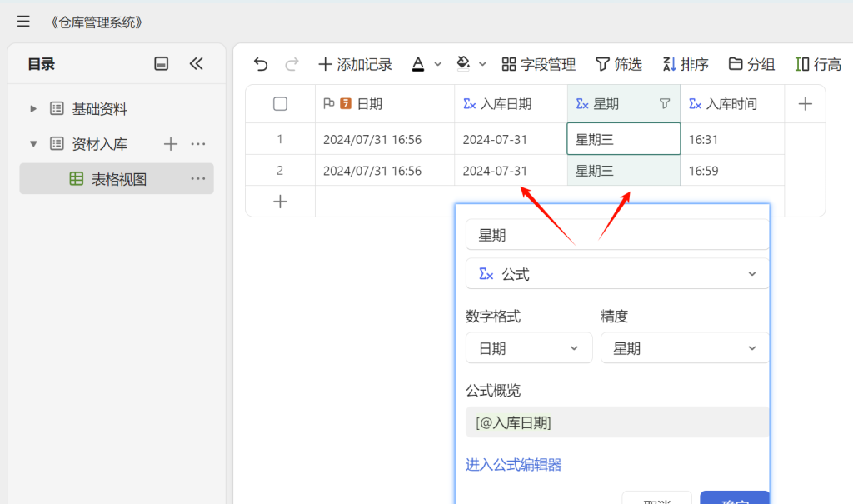Screen dimensions: 853x504
Task: Open more options for 表格视图
Action: 198,178
